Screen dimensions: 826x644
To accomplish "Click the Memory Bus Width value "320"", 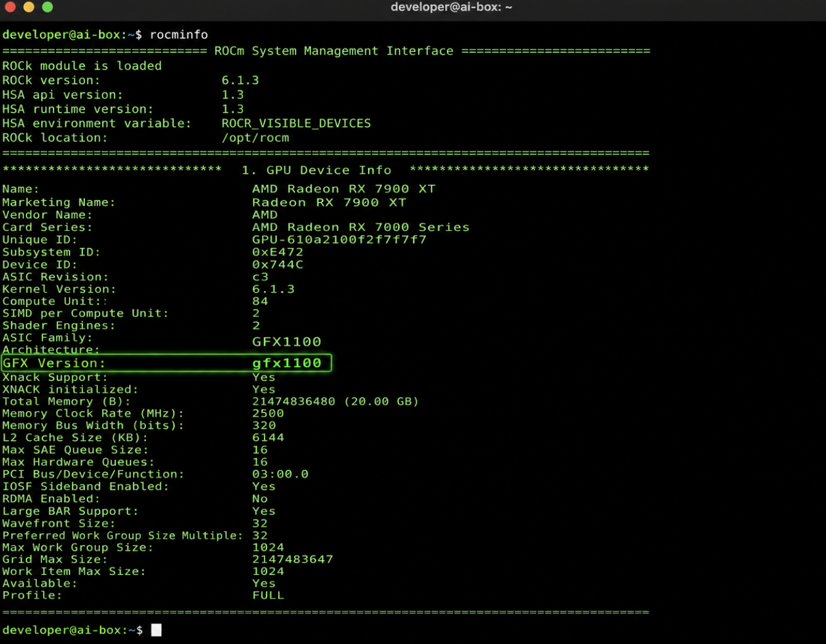I will 264,425.
